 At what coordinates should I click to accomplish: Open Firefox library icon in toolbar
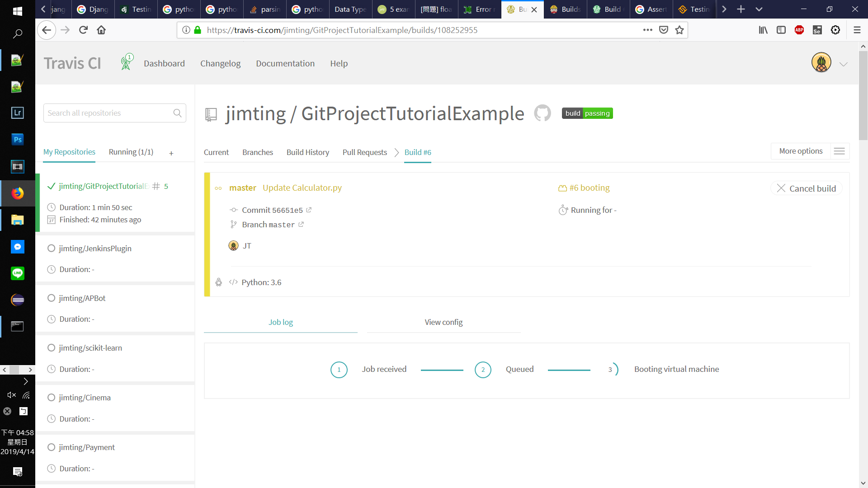pyautogui.click(x=763, y=30)
